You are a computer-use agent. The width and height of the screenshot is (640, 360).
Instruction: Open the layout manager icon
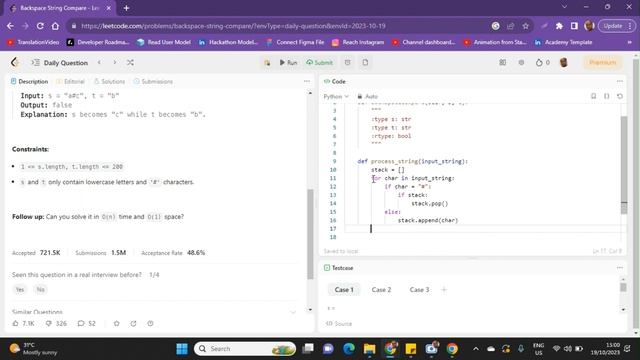tap(502, 62)
